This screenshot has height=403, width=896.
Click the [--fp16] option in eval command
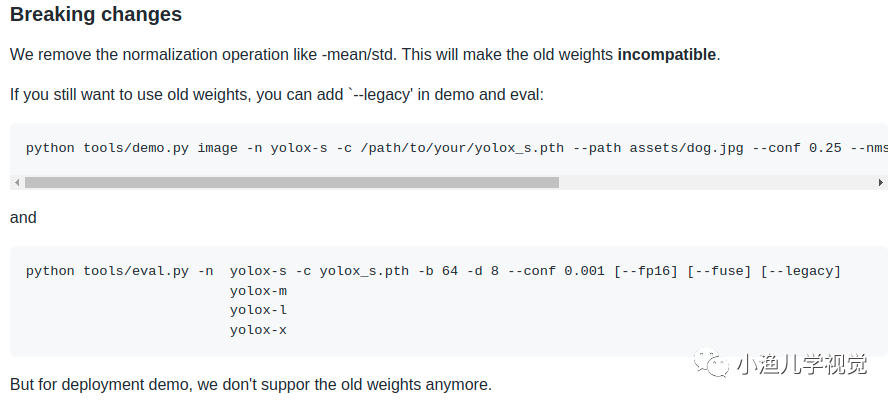[x=646, y=271]
